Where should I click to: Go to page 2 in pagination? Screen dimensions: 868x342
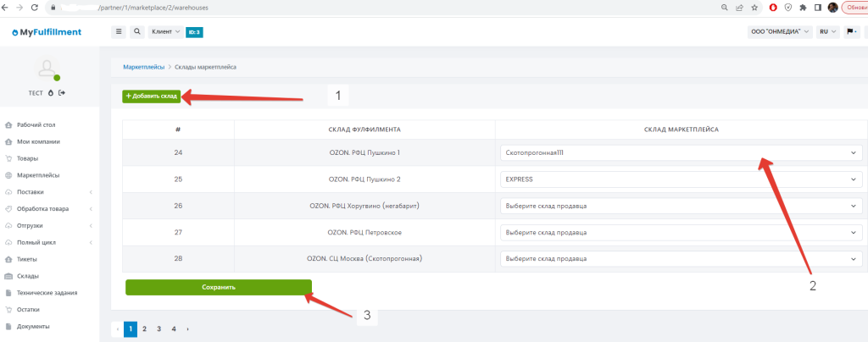click(x=144, y=328)
